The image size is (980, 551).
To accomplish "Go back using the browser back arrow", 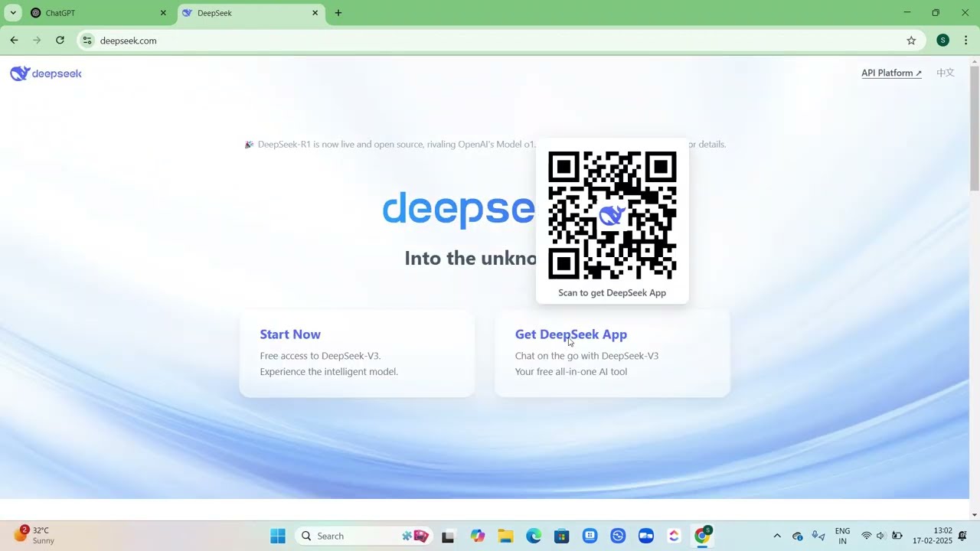I will point(14,41).
